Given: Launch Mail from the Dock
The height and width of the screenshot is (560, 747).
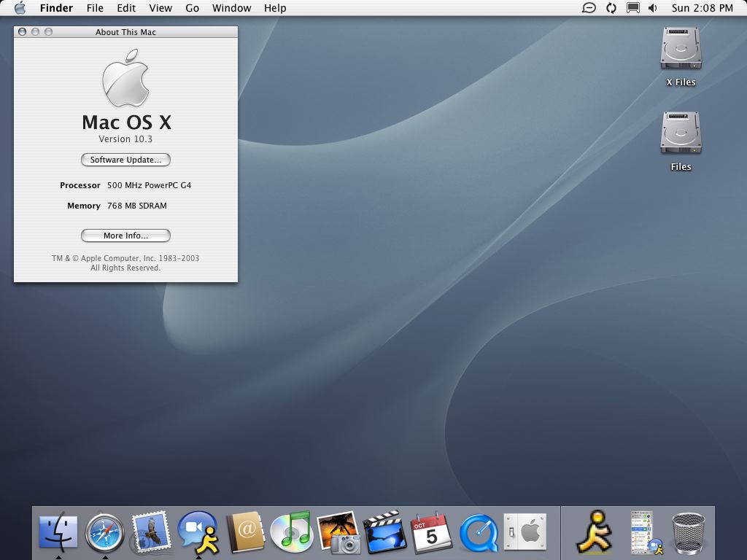Looking at the screenshot, I should click(151, 532).
